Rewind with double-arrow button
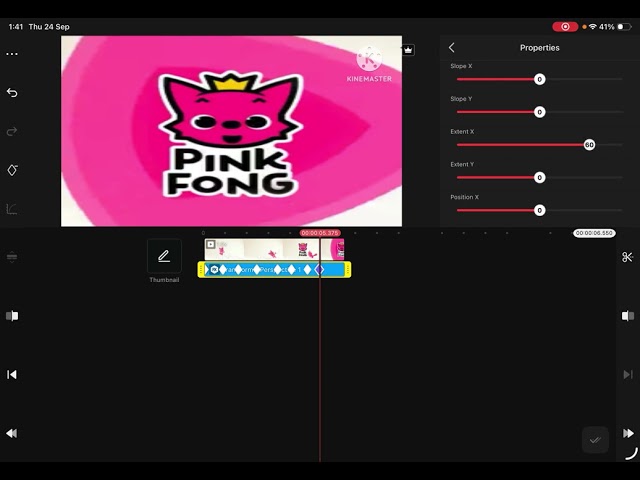 pos(12,433)
